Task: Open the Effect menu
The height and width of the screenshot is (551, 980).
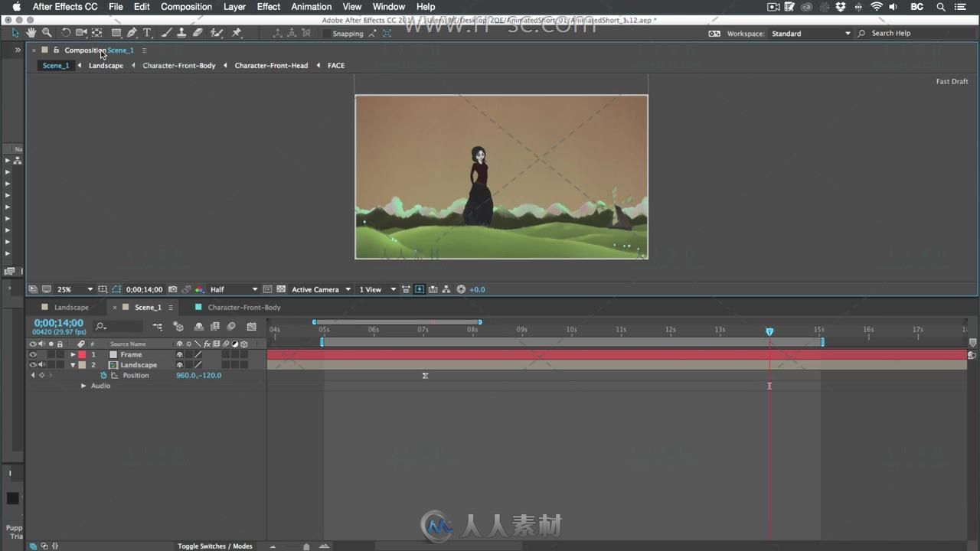Action: (268, 7)
